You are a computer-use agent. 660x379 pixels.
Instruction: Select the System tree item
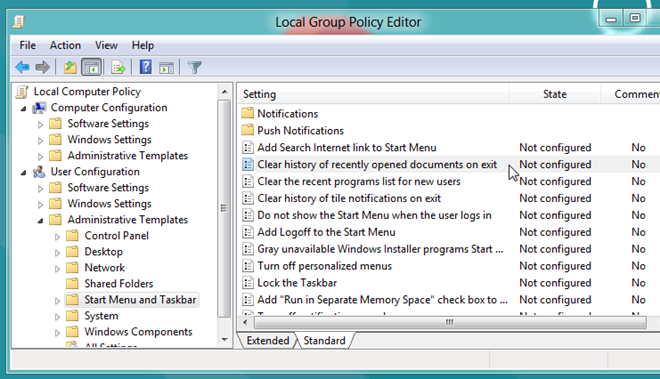[101, 315]
